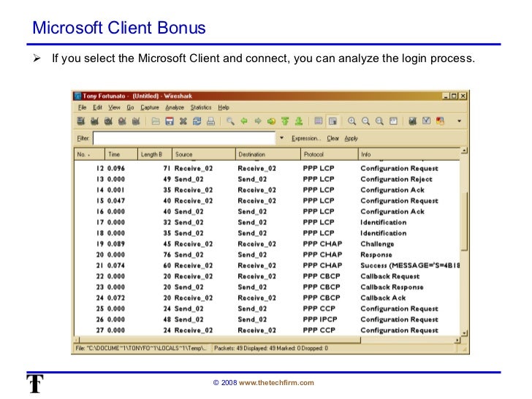Select packet 13 Configuration Reject row
The image size is (532, 399).
267,179
